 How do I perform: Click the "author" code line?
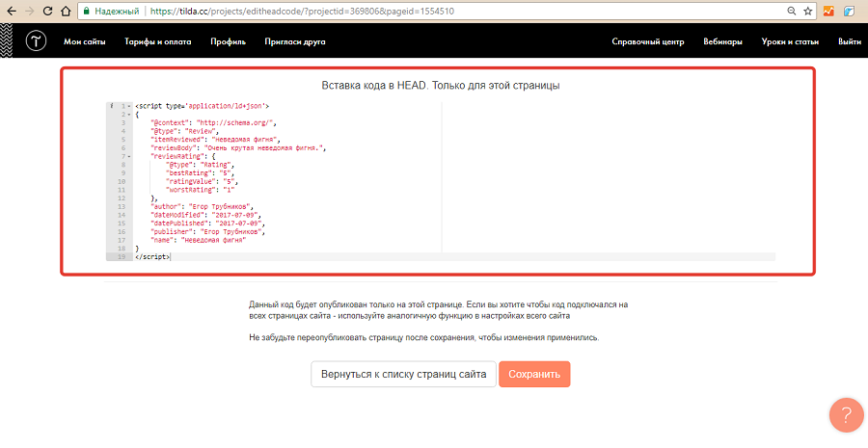[202, 207]
